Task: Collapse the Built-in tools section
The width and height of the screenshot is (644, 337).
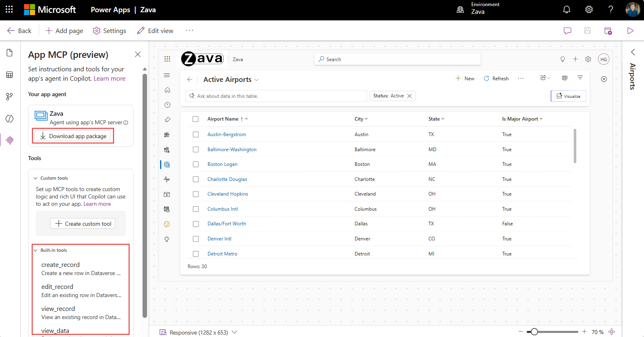Action: coord(35,250)
